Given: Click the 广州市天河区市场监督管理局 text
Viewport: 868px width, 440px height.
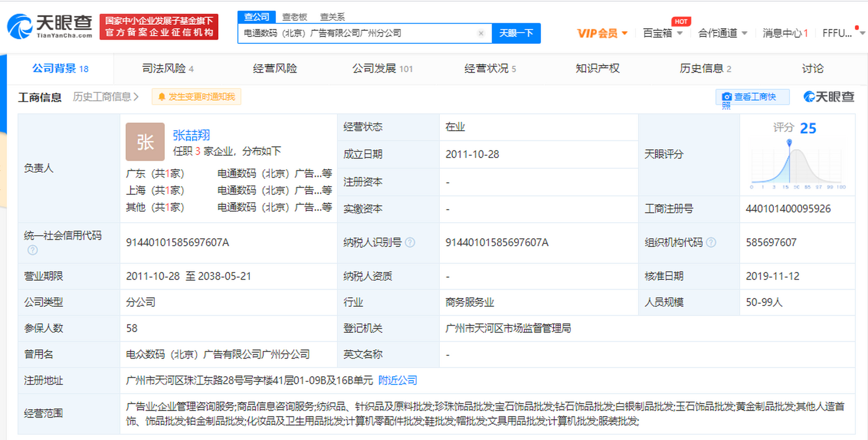Looking at the screenshot, I should pyautogui.click(x=508, y=328).
